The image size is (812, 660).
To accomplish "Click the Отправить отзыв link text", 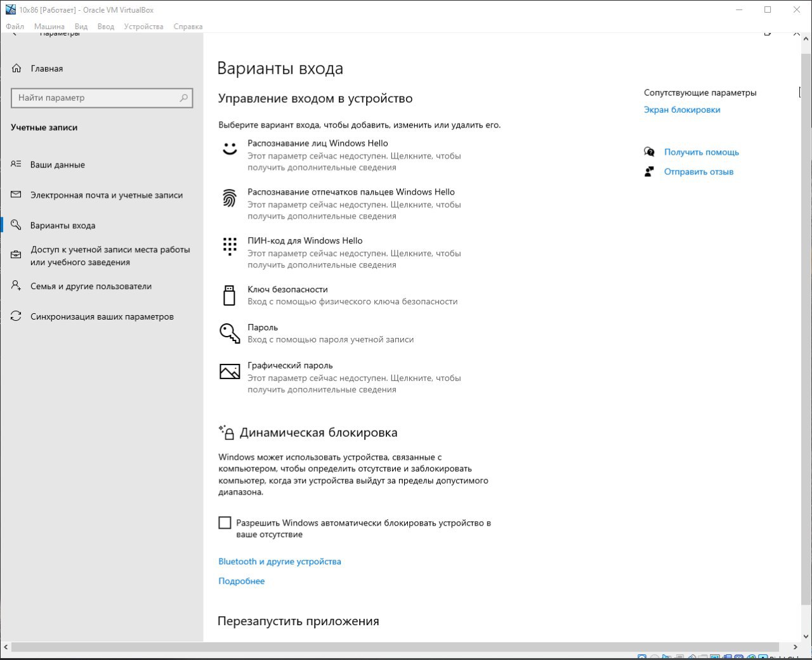I will (x=698, y=172).
